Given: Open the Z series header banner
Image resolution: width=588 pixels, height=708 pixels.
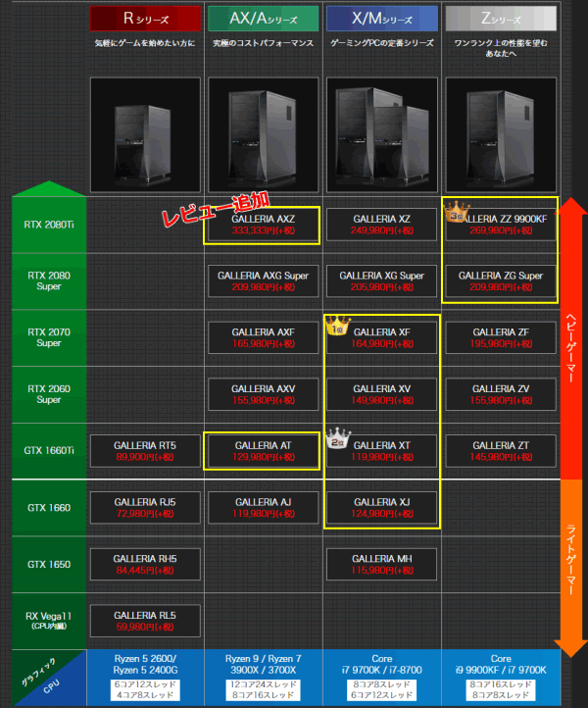Looking at the screenshot, I should (501, 18).
